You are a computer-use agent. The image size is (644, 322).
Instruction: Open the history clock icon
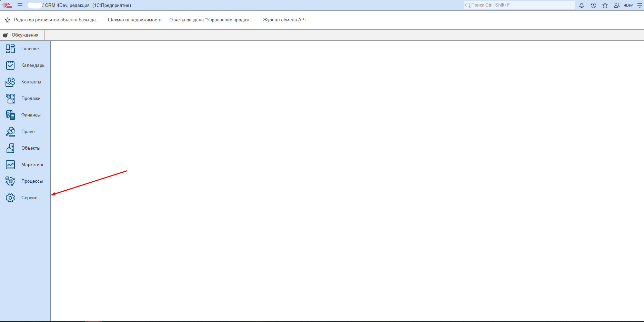(593, 6)
